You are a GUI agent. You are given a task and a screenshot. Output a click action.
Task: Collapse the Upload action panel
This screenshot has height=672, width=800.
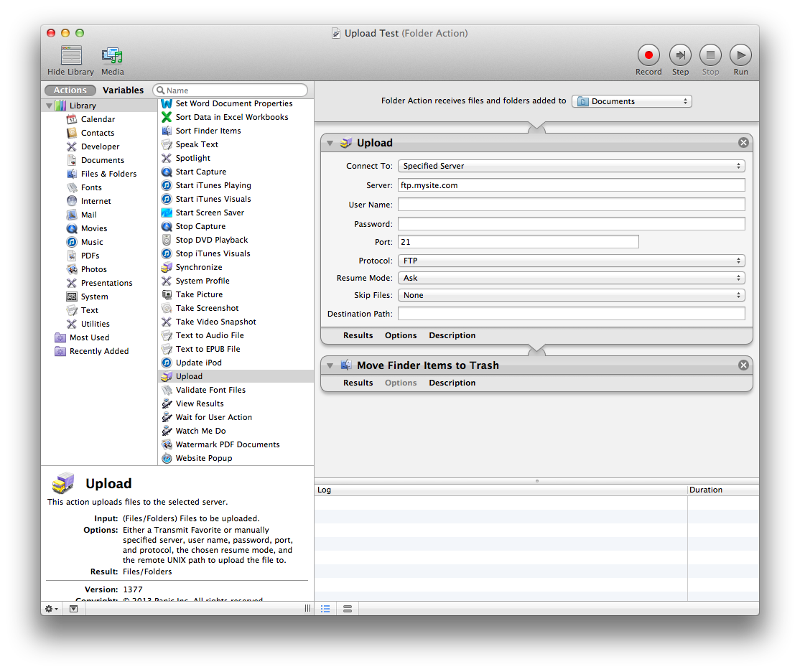[x=330, y=144]
